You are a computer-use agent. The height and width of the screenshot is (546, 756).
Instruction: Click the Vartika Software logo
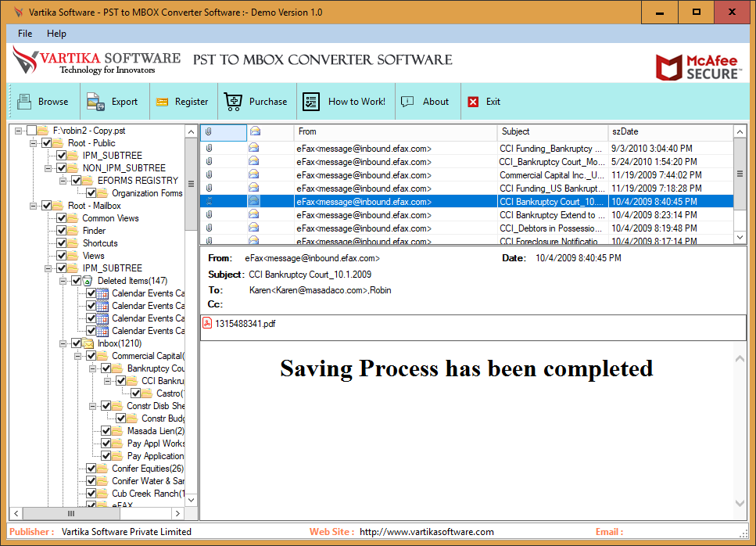point(96,60)
